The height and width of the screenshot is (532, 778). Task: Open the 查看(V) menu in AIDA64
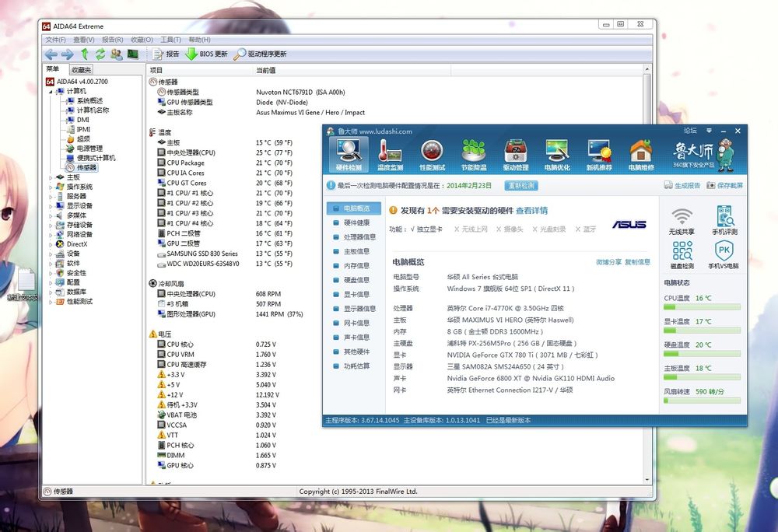pos(84,40)
